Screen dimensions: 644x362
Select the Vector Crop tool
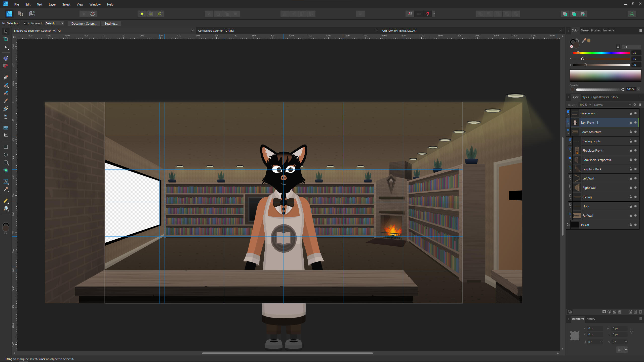click(x=6, y=135)
